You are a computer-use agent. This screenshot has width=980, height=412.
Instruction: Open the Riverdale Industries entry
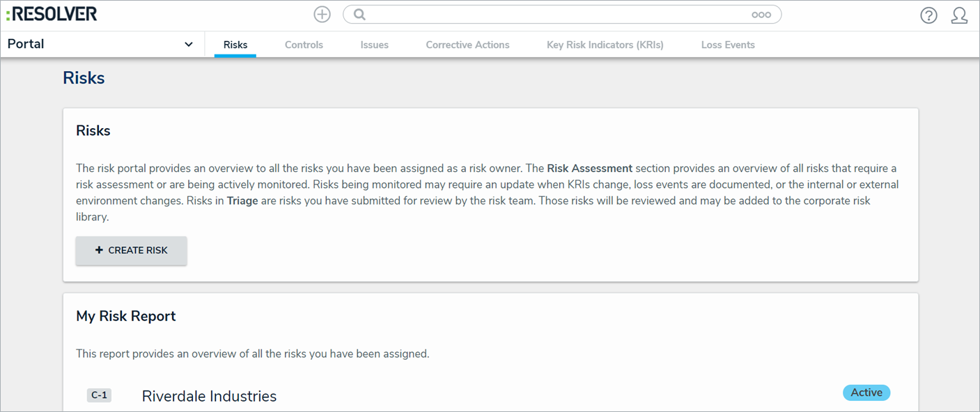(x=209, y=396)
